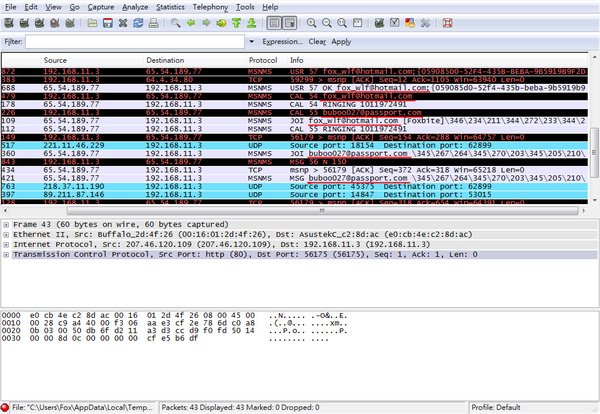Click the display filter input field

click(135, 41)
